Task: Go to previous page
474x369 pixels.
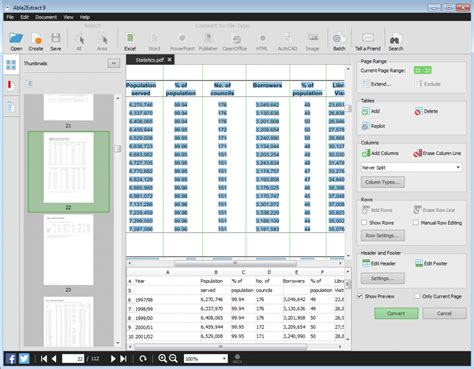Action: [54, 359]
